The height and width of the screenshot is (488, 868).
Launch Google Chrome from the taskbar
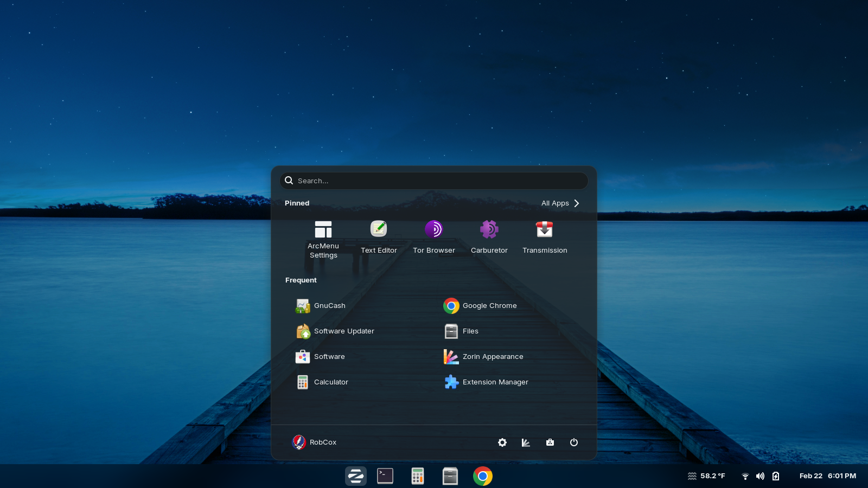[483, 477]
